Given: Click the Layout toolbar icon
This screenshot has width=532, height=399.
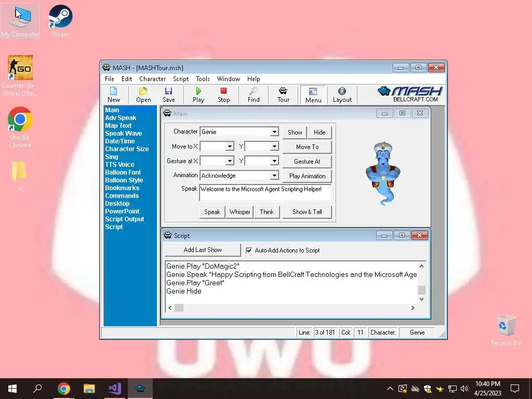Looking at the screenshot, I should click(342, 95).
